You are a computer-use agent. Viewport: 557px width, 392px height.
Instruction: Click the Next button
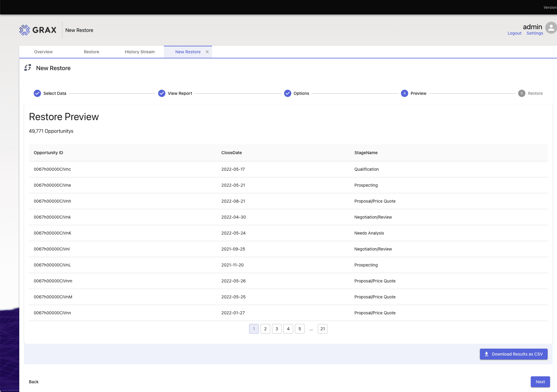coord(540,382)
